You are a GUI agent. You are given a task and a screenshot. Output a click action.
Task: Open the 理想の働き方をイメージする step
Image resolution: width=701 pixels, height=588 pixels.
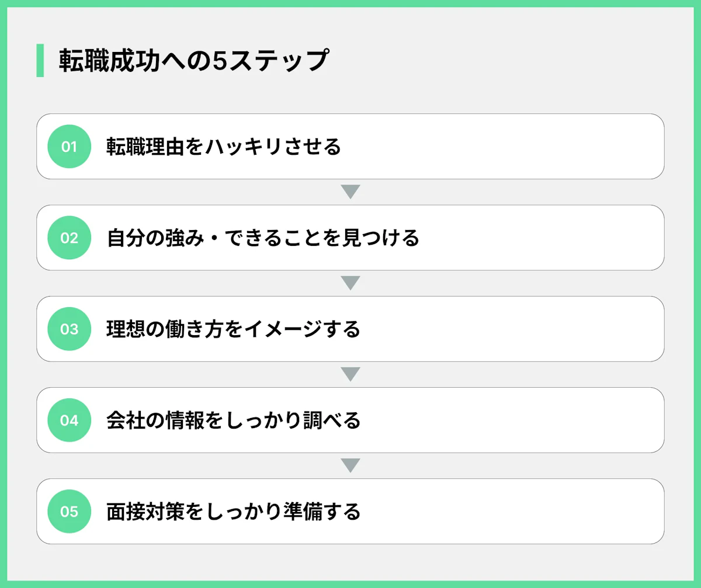click(233, 329)
